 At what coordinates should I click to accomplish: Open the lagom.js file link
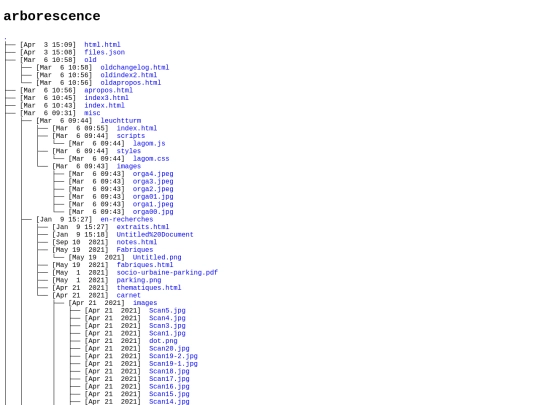[149, 143]
